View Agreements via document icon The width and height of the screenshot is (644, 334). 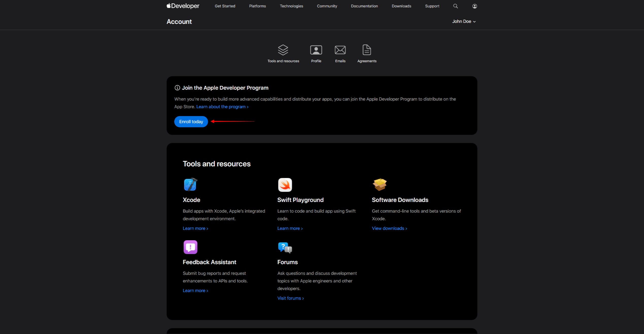click(x=367, y=50)
